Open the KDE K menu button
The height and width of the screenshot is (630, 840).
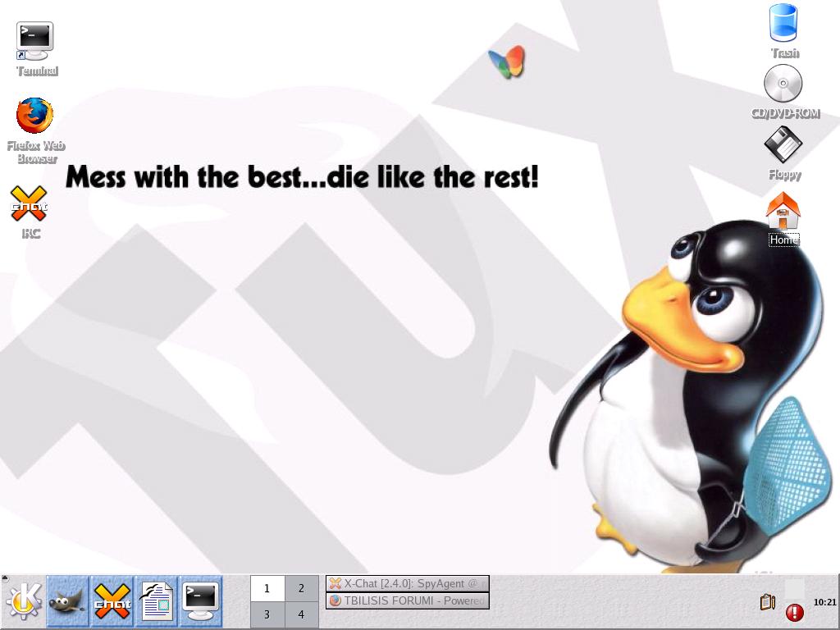click(x=23, y=600)
